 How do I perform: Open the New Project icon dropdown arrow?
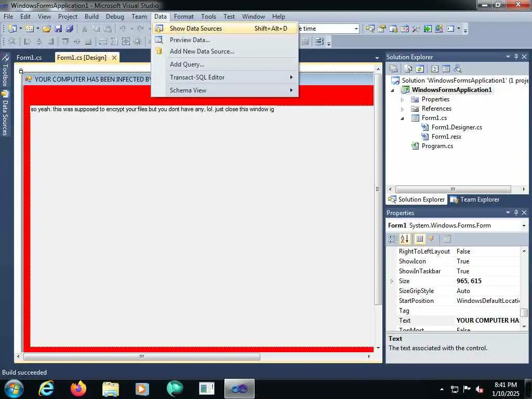[21, 29]
